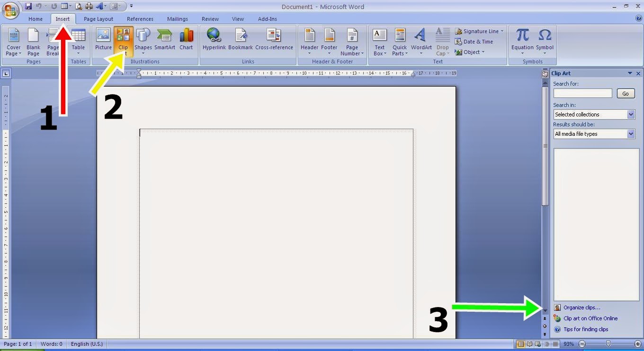Click the 93% zoom level

point(569,344)
